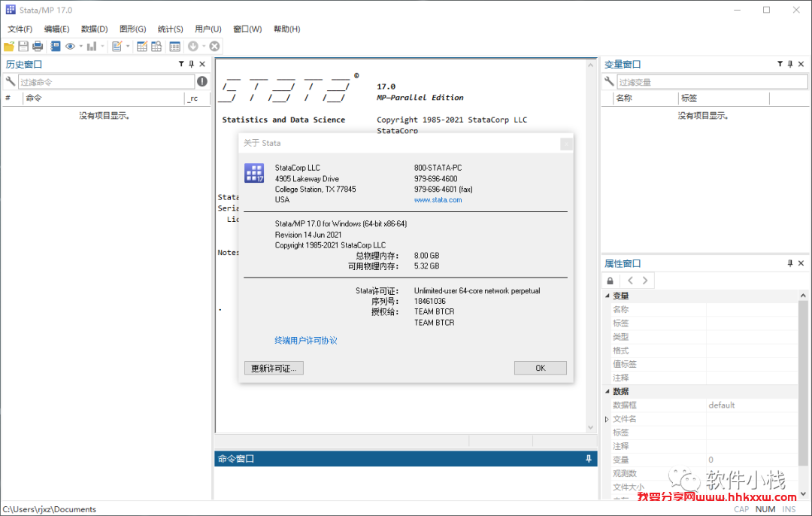Close the Properties window panel

click(x=801, y=263)
